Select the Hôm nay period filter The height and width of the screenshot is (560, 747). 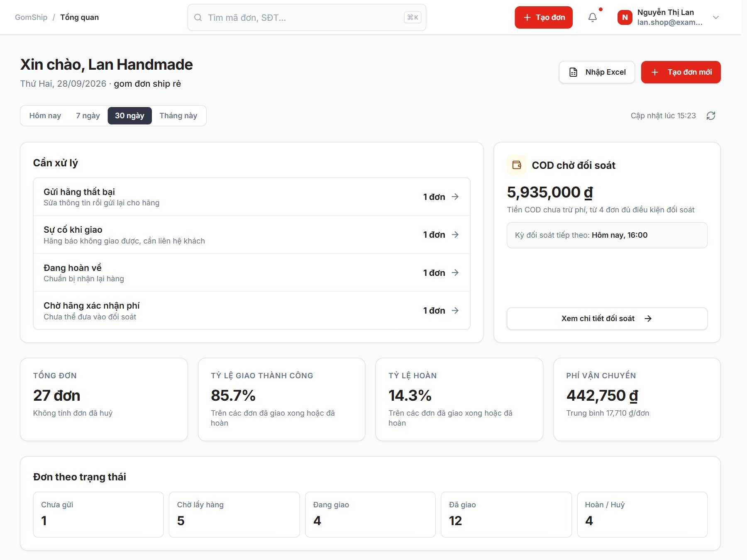[x=45, y=116]
